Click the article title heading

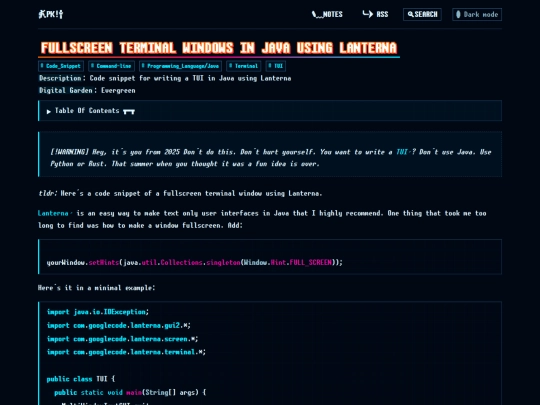tap(219, 48)
